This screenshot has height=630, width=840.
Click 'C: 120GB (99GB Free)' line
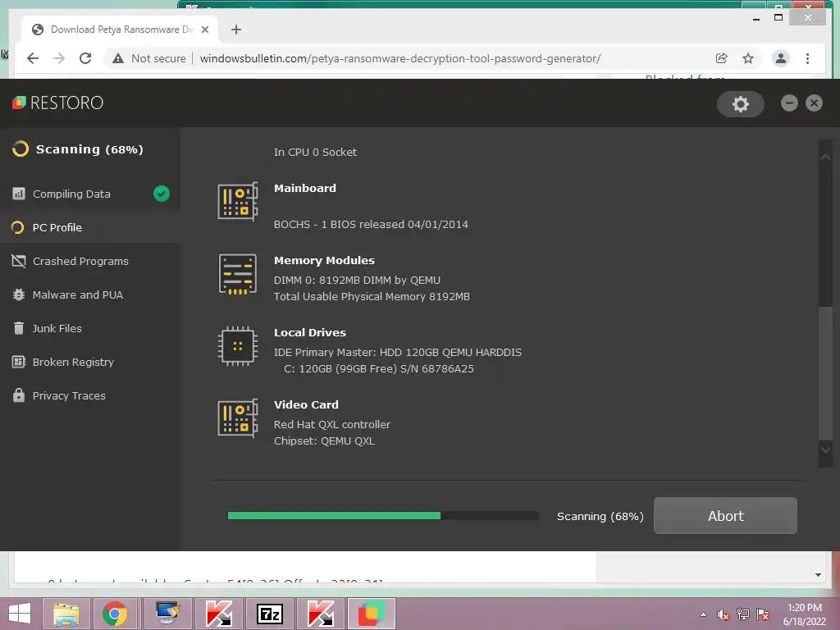click(x=379, y=368)
